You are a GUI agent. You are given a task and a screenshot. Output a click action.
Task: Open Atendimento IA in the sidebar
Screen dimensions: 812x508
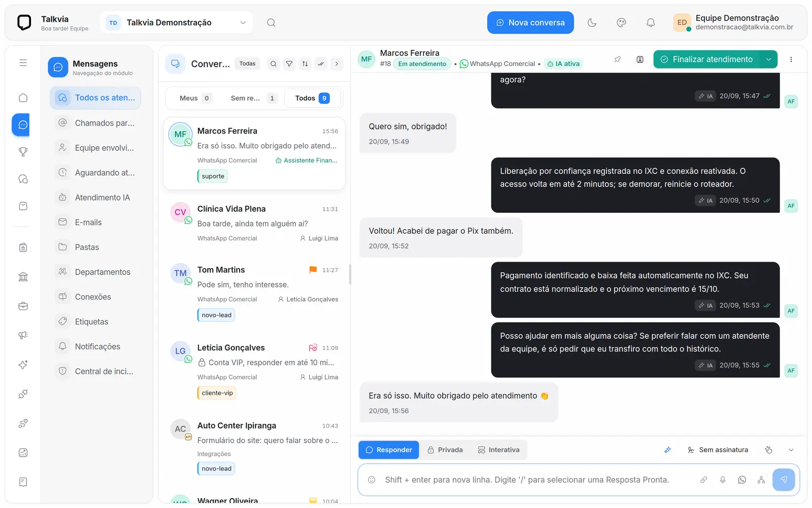[x=95, y=198]
